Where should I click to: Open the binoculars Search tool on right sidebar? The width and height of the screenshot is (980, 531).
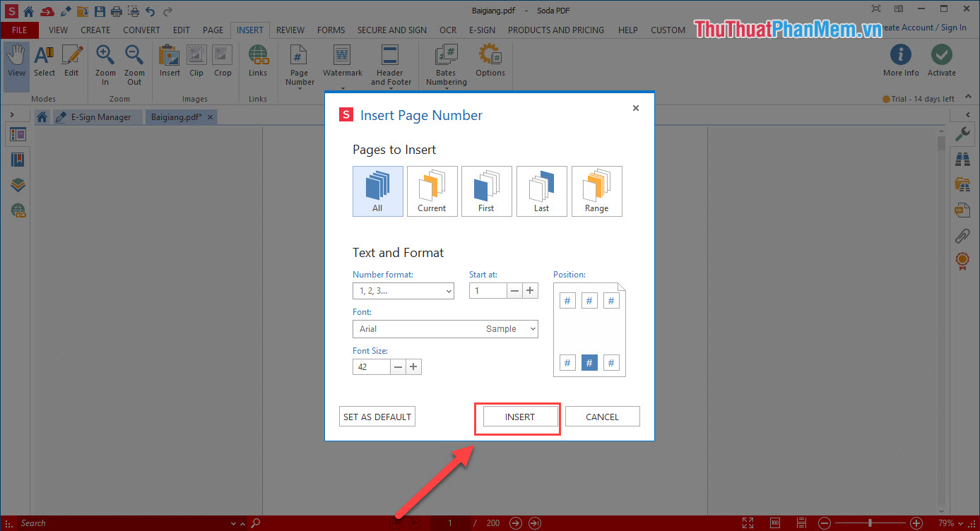pos(962,160)
